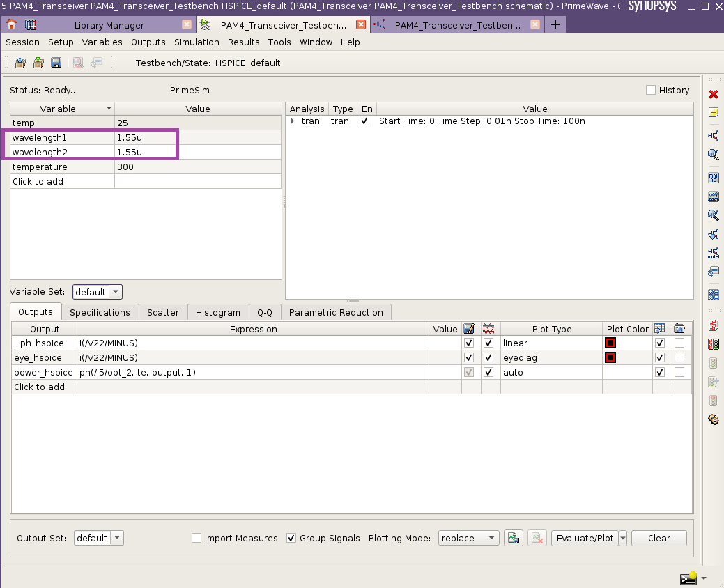The height and width of the screenshot is (588, 724).
Task: Switch to Parametric Reduction tab
Action: pos(336,312)
